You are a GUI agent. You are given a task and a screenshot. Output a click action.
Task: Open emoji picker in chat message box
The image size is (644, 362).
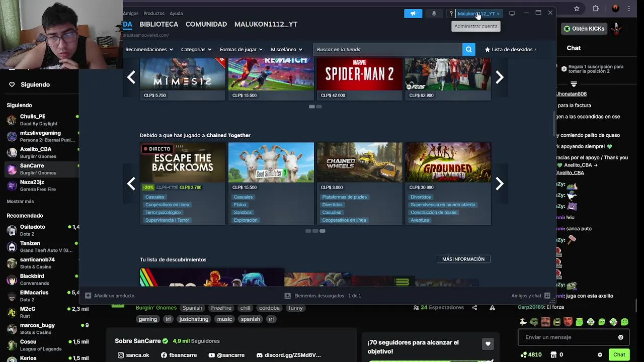(620, 337)
